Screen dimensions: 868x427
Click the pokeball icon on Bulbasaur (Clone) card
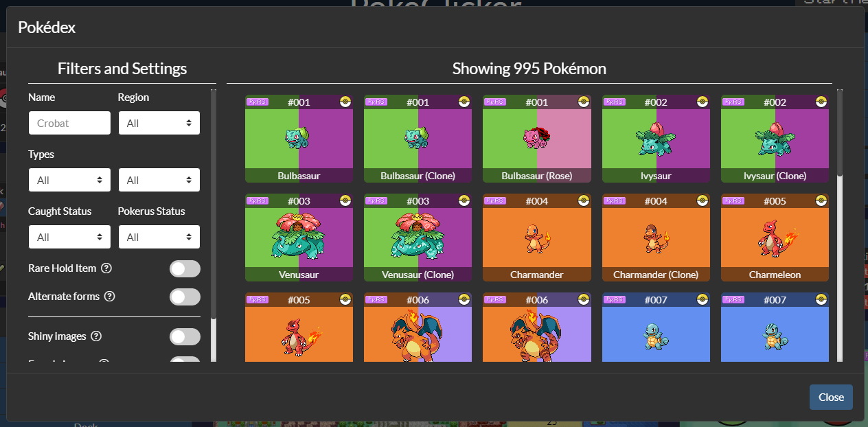[x=464, y=102]
